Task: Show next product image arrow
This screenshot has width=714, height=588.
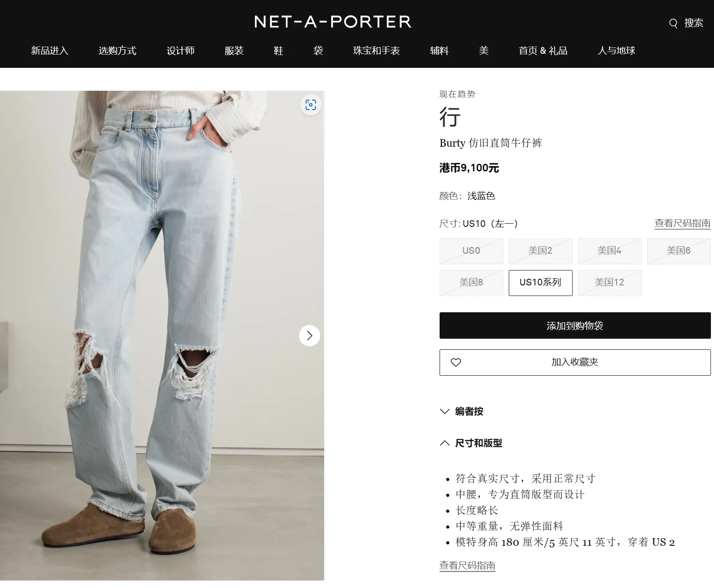Action: coord(309,336)
